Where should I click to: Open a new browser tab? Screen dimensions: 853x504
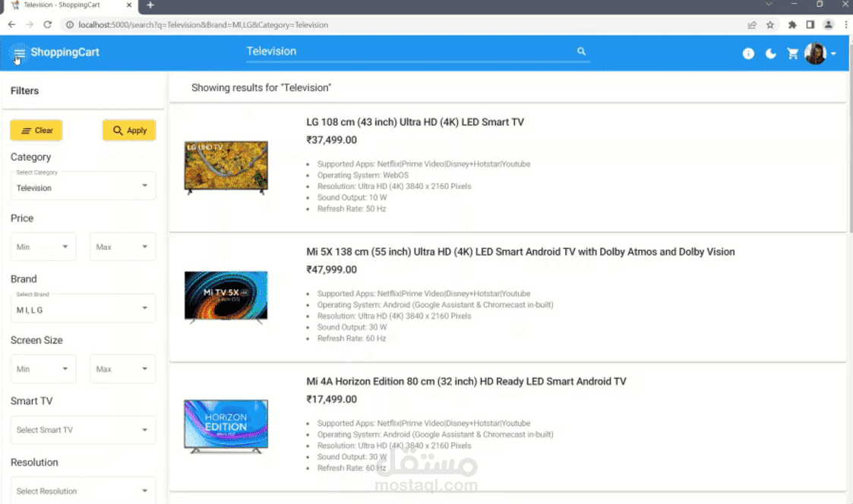(150, 5)
